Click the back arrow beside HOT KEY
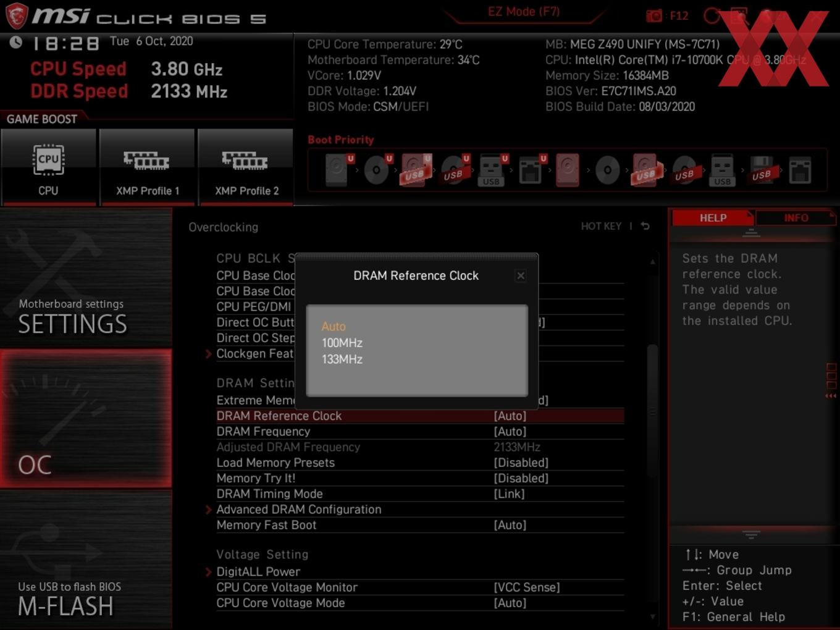This screenshot has height=630, width=840. coord(645,226)
